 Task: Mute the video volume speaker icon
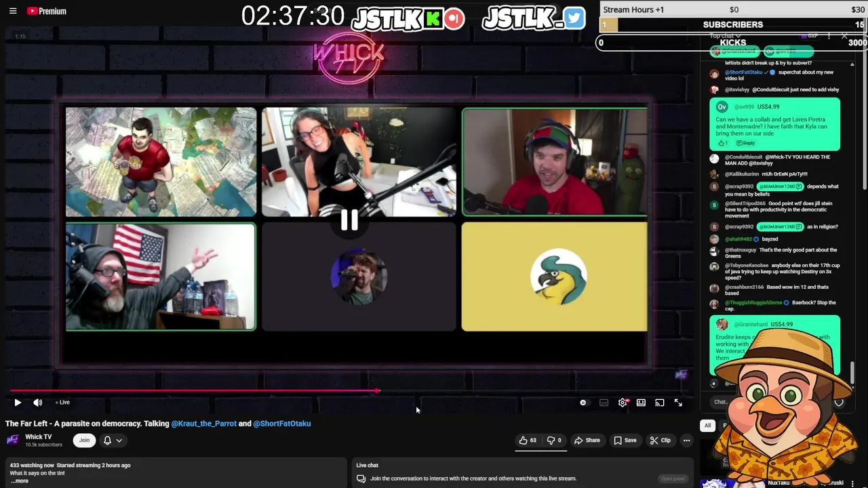[38, 403]
